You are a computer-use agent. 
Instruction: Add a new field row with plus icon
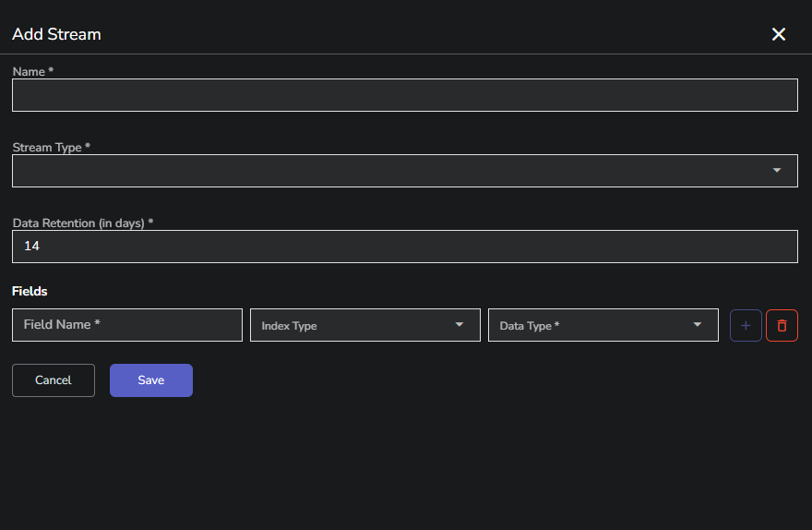746,325
